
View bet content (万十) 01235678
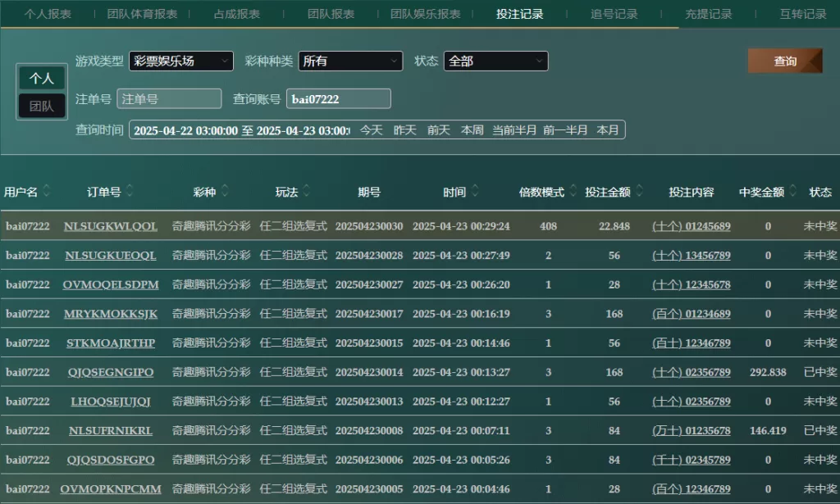click(x=691, y=431)
